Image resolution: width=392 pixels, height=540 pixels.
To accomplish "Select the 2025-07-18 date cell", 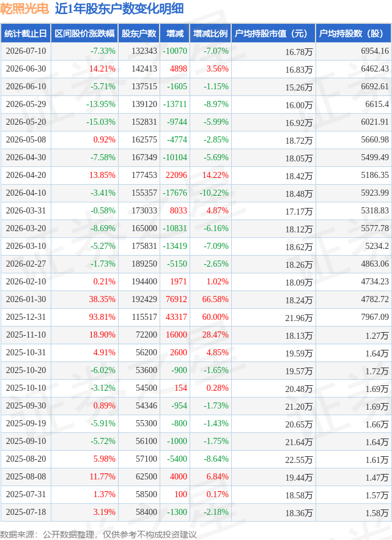I will [x=26, y=512].
